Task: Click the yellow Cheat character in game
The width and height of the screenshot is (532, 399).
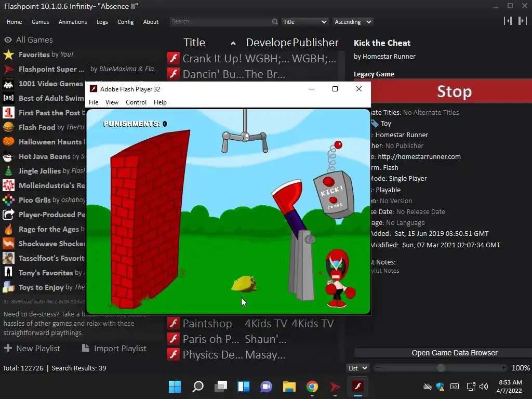Action: tap(244, 284)
